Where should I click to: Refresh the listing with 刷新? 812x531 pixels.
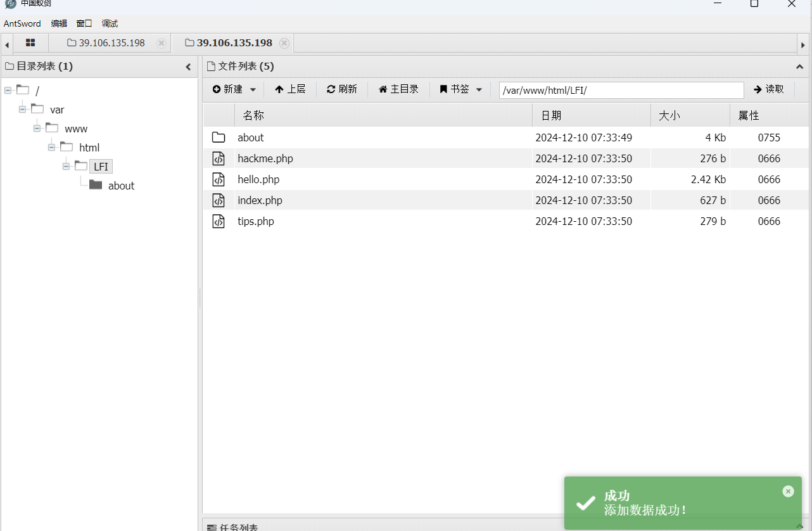(342, 89)
